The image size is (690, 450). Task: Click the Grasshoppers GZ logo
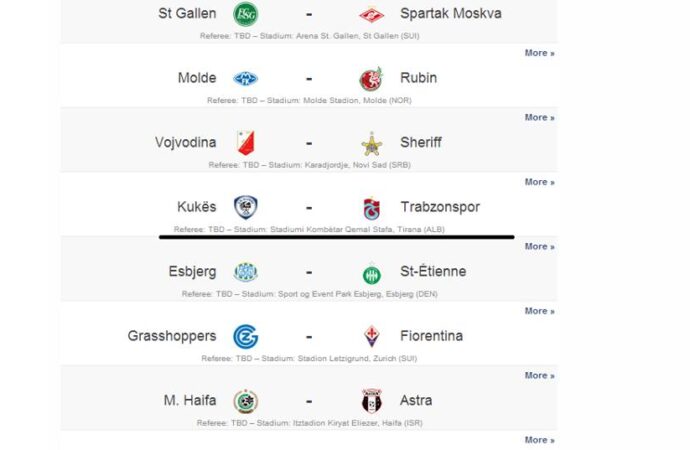coord(246,337)
